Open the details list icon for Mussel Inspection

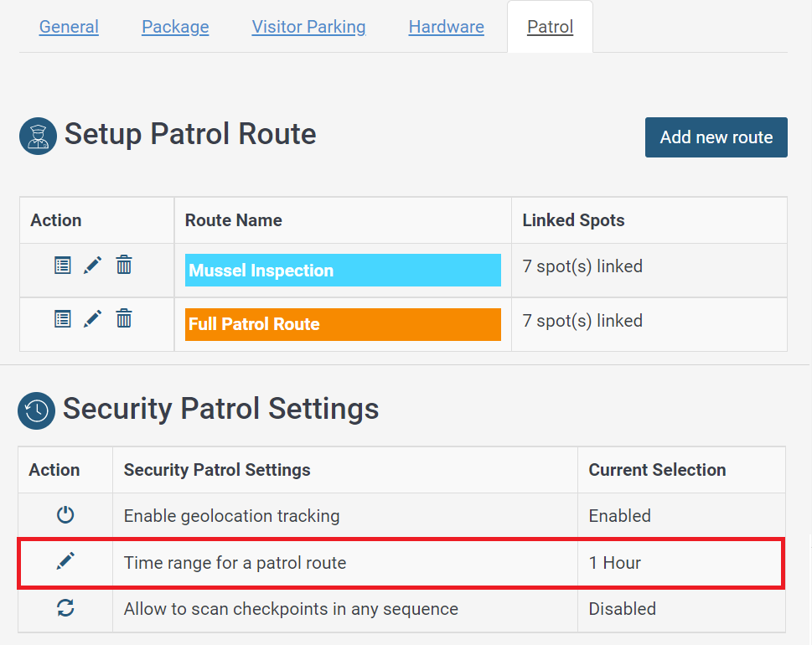tap(62, 265)
